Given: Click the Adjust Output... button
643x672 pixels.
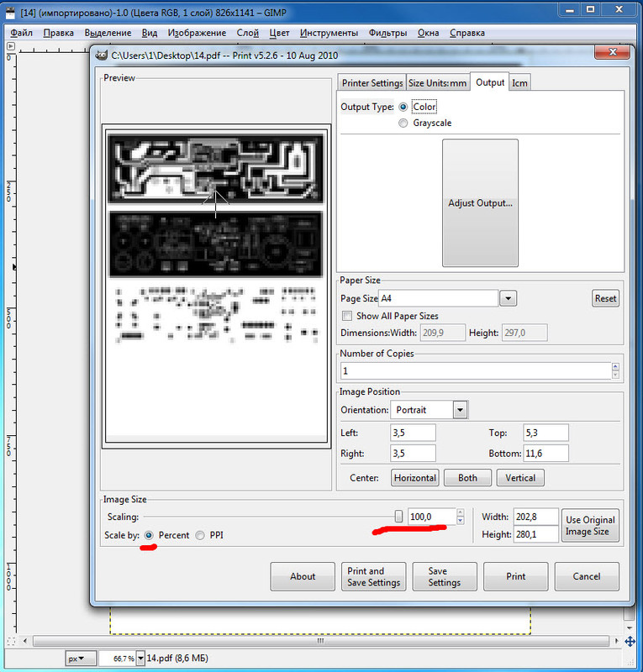Looking at the screenshot, I should [480, 202].
